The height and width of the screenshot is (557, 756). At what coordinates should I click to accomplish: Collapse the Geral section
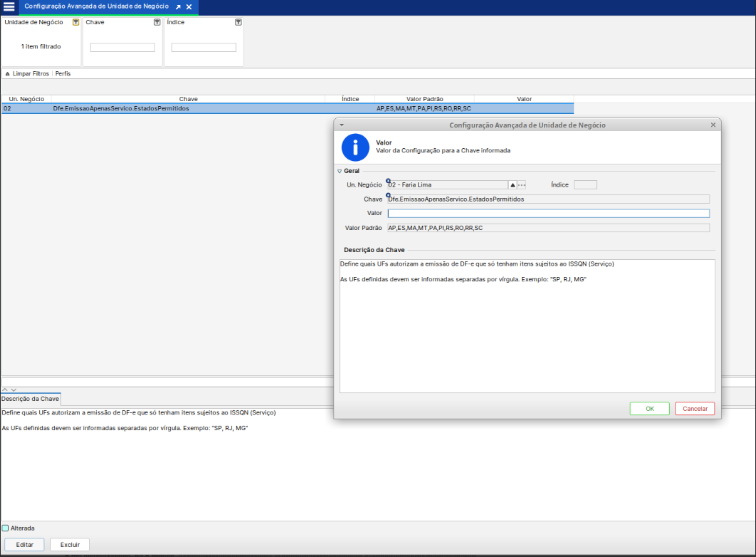(x=340, y=171)
